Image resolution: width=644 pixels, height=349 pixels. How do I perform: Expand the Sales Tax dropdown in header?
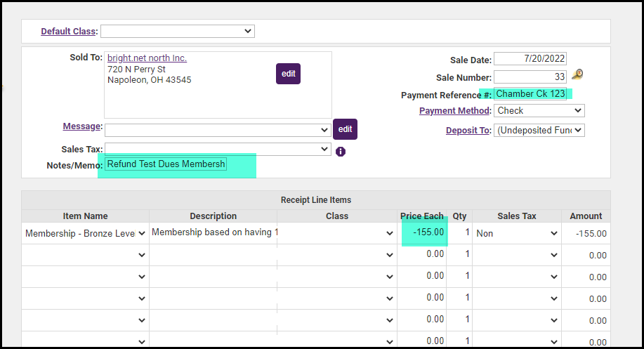click(x=218, y=149)
